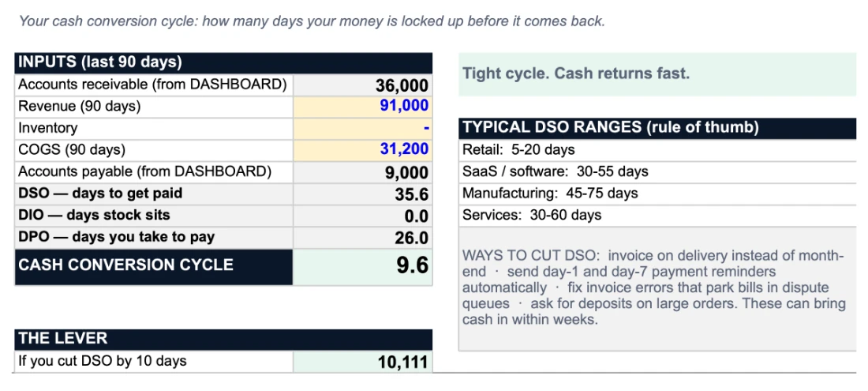Click the 'Retail: 5-20 days' row
The height and width of the screenshot is (391, 868).
click(657, 149)
